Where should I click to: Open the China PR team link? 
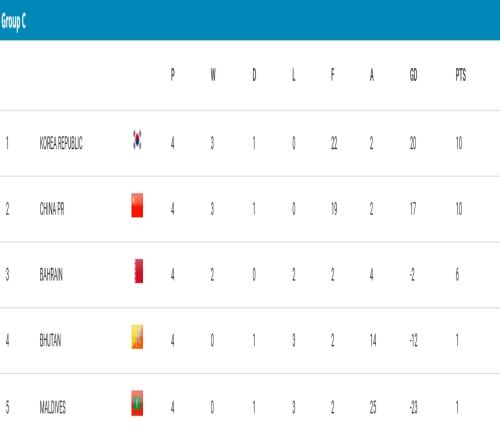52,209
